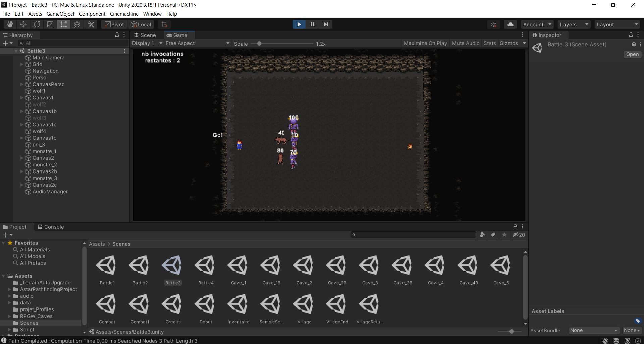The image size is (644, 344).
Task: Open the File menu
Action: 6,14
